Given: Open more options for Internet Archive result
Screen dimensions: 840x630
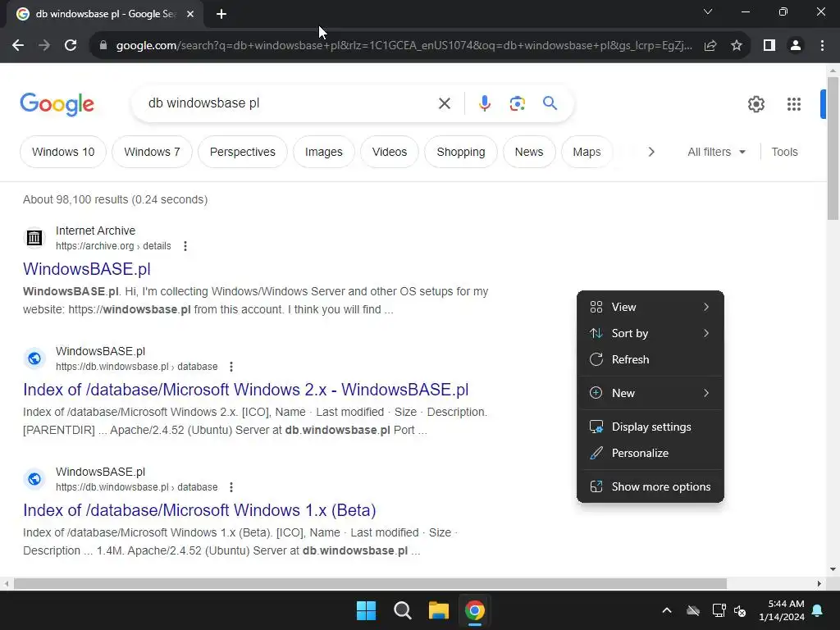Looking at the screenshot, I should point(185,246).
